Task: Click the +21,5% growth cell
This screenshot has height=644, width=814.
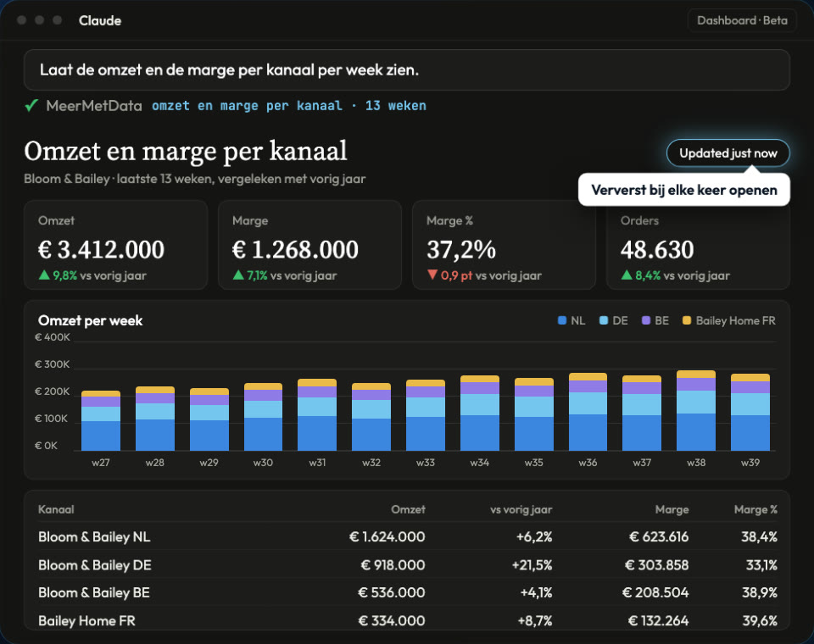Action: point(532,564)
